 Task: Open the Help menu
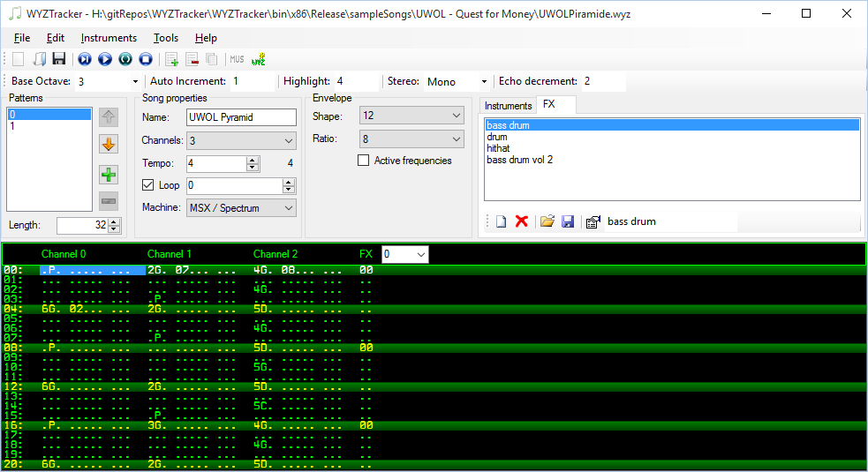(x=206, y=38)
